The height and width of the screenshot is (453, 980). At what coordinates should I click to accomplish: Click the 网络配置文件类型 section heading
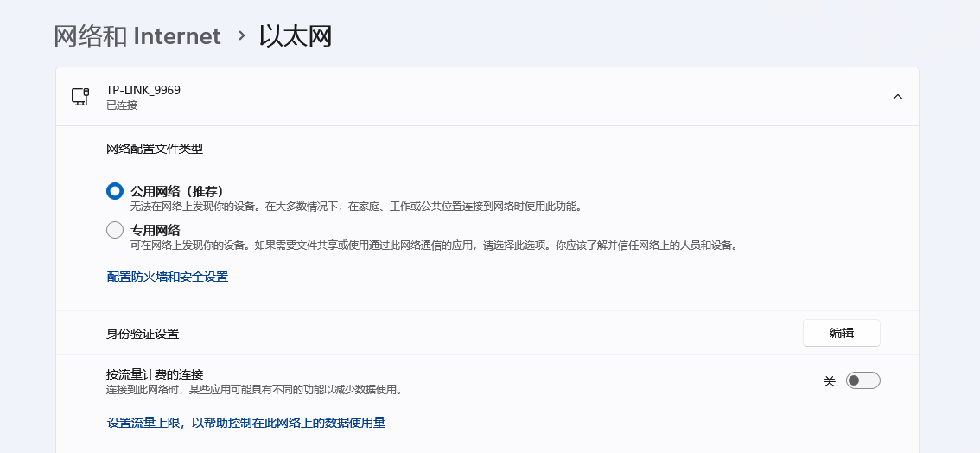point(155,149)
